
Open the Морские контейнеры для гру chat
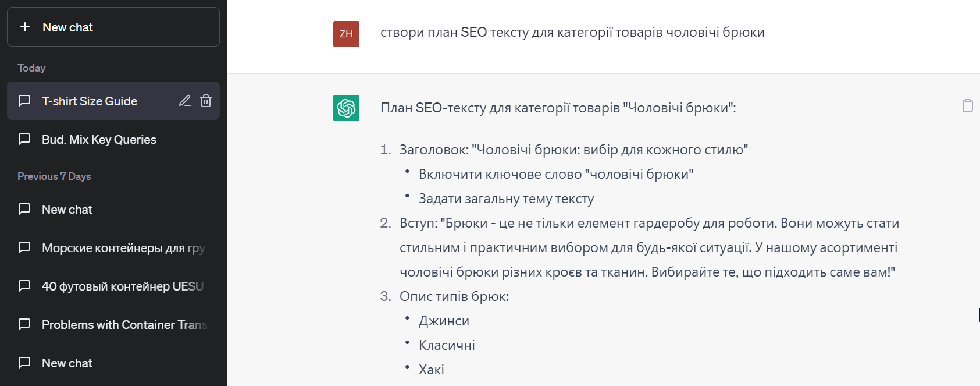point(123,248)
